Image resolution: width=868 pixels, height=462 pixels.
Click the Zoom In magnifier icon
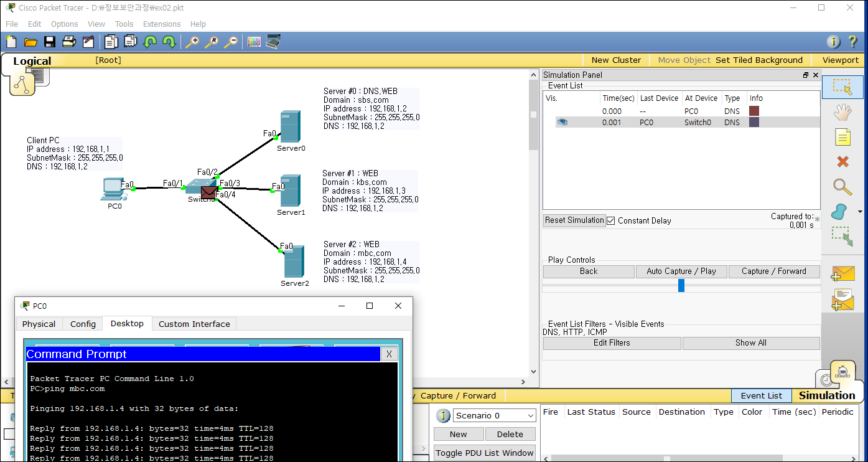(x=192, y=42)
